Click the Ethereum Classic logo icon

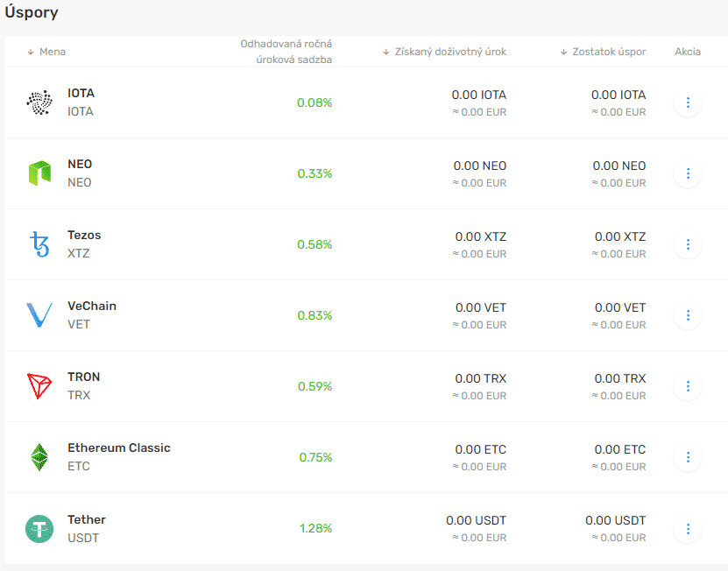(x=39, y=457)
